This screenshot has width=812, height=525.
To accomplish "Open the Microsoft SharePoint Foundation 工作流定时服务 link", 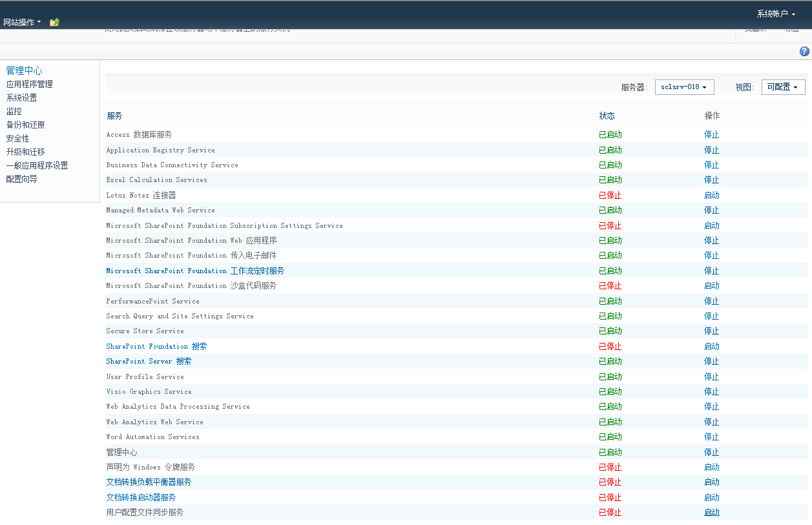I will (195, 271).
